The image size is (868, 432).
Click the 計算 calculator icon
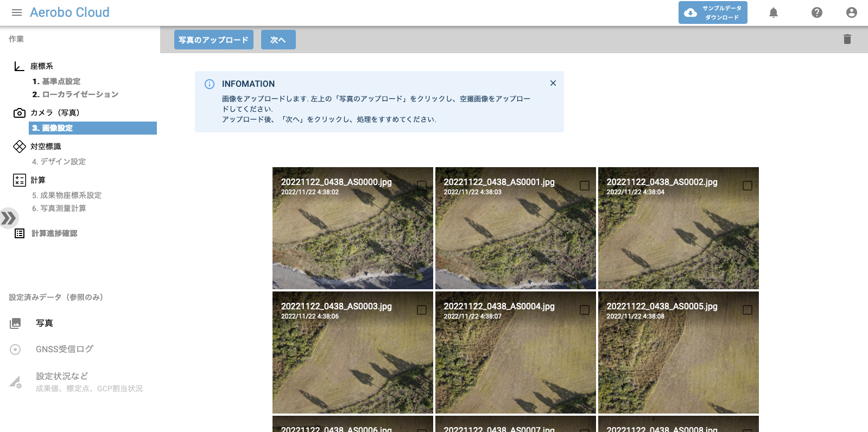pyautogui.click(x=20, y=180)
